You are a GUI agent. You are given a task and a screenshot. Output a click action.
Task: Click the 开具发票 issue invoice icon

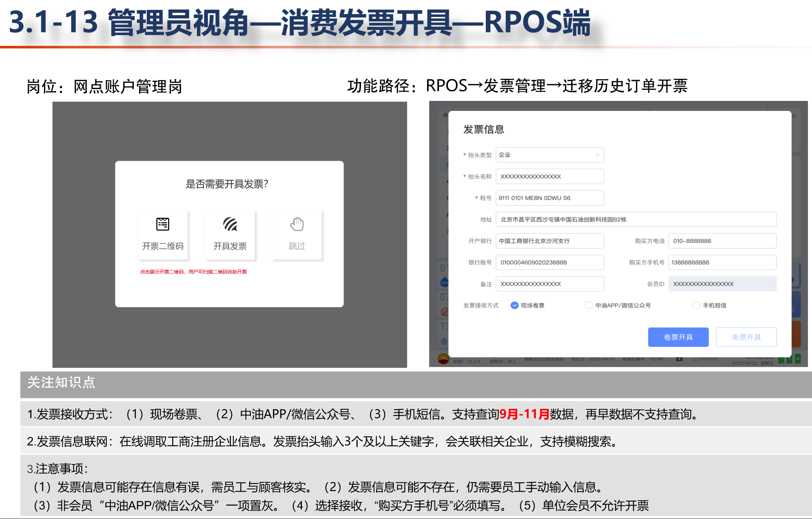230,224
